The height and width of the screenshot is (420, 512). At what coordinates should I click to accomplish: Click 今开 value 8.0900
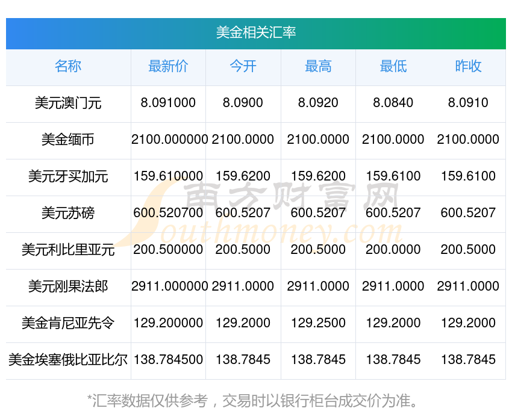point(243,103)
